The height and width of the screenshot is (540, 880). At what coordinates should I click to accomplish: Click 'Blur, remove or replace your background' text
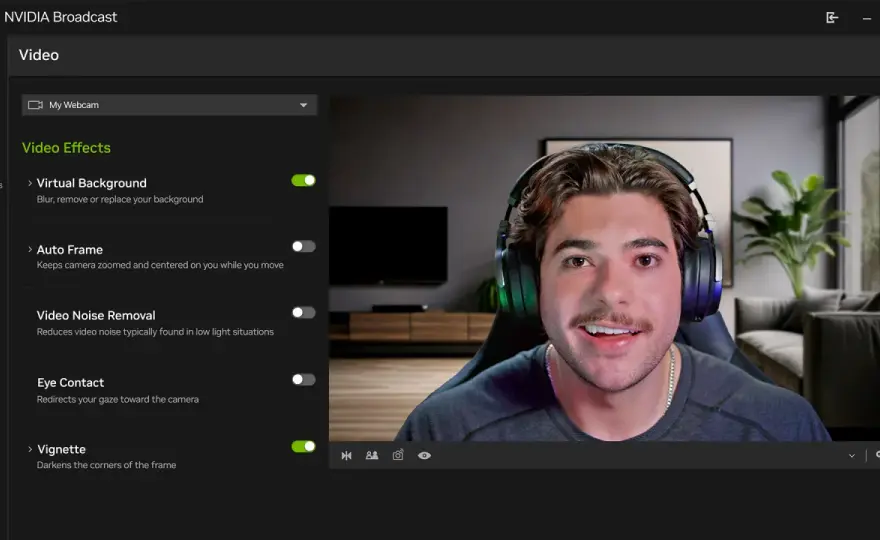click(x=120, y=199)
